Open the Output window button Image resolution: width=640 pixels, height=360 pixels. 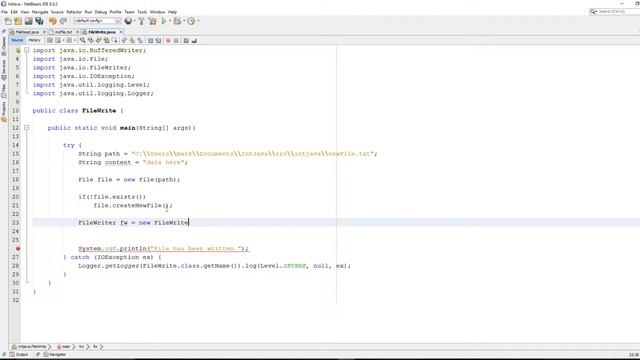pos(19,355)
